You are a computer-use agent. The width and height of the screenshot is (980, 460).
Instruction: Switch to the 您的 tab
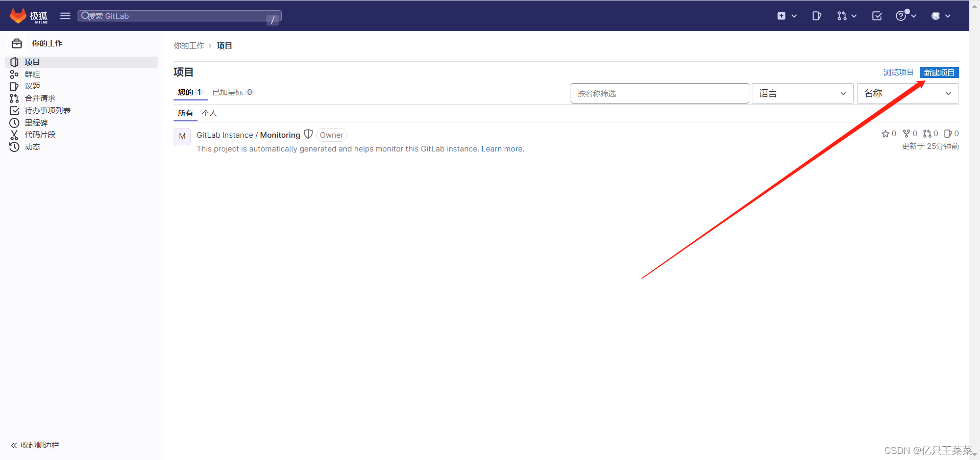click(190, 92)
